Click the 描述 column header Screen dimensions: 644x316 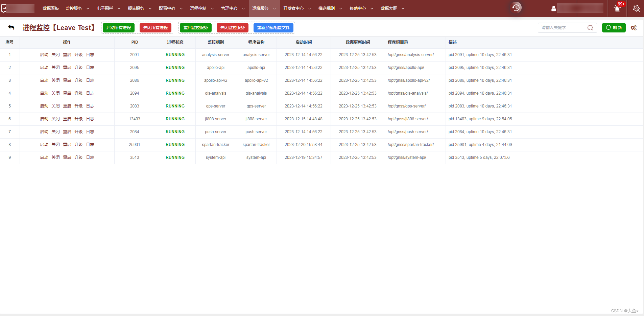(x=453, y=42)
